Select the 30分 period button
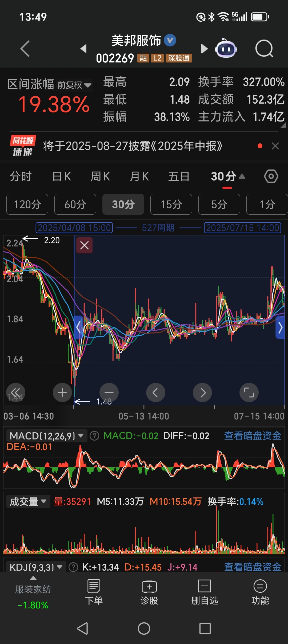Image resolution: width=288 pixels, height=644 pixels. click(x=123, y=204)
